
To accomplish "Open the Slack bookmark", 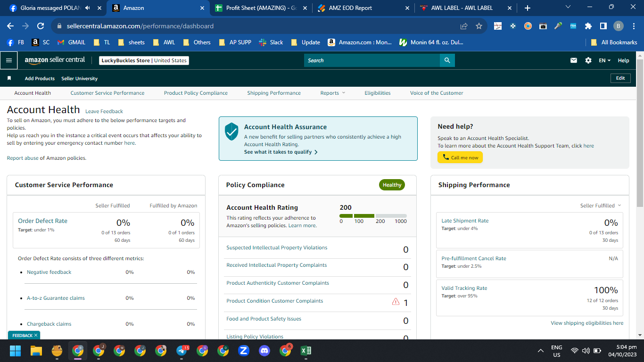I will pos(271,42).
